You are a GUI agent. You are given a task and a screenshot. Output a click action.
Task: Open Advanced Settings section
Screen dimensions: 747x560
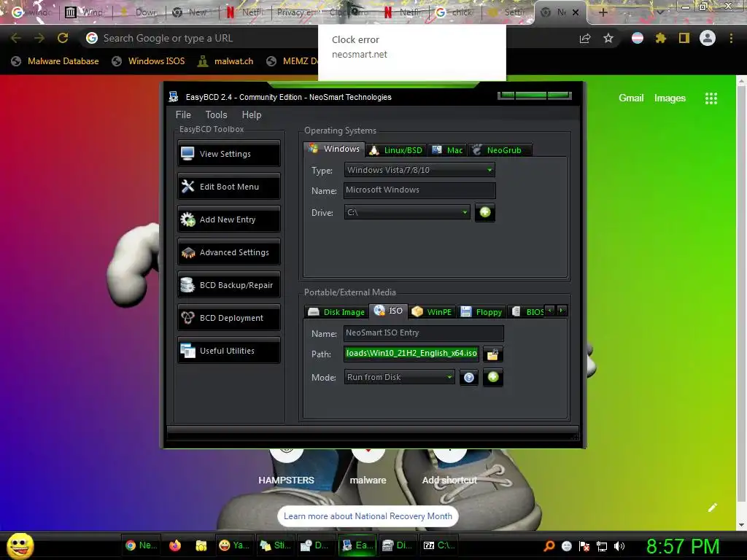click(x=228, y=252)
